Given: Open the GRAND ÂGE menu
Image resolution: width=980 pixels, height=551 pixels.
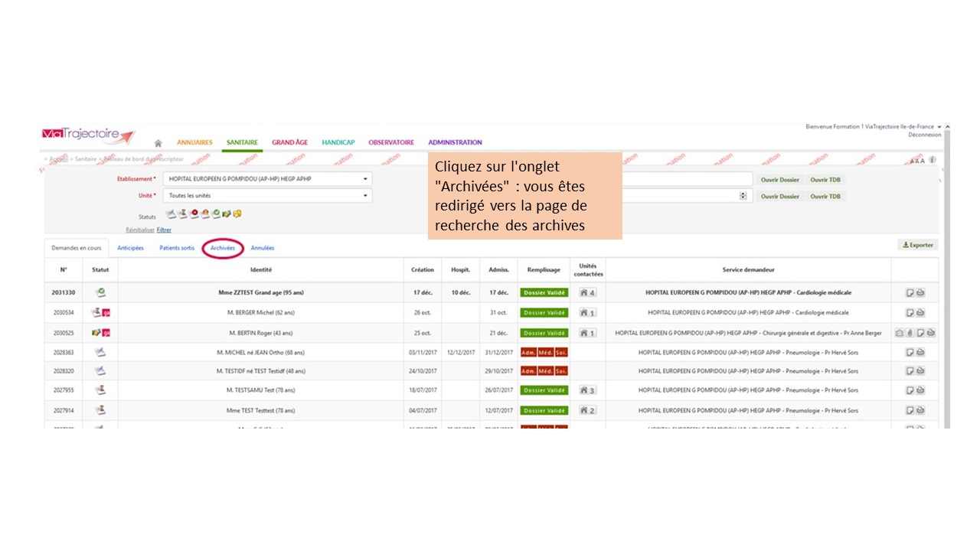Looking at the screenshot, I should coord(289,142).
